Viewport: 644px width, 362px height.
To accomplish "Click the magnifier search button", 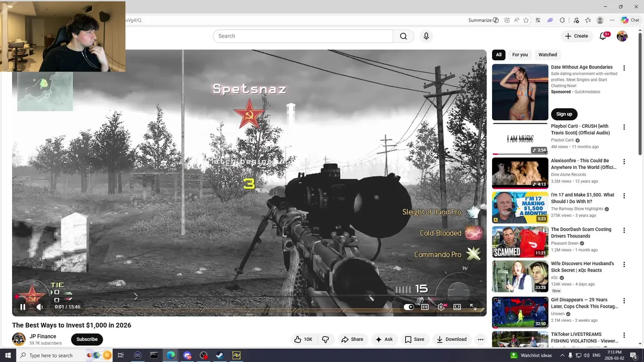I will [404, 36].
